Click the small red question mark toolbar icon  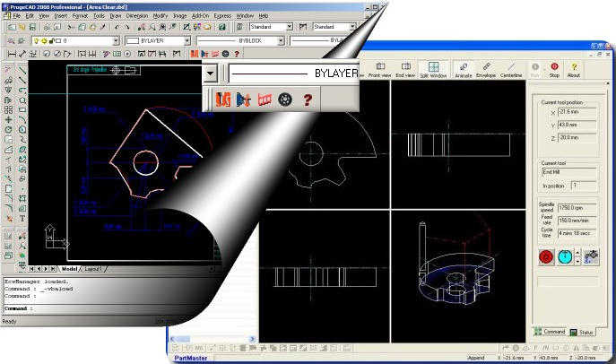(237, 54)
